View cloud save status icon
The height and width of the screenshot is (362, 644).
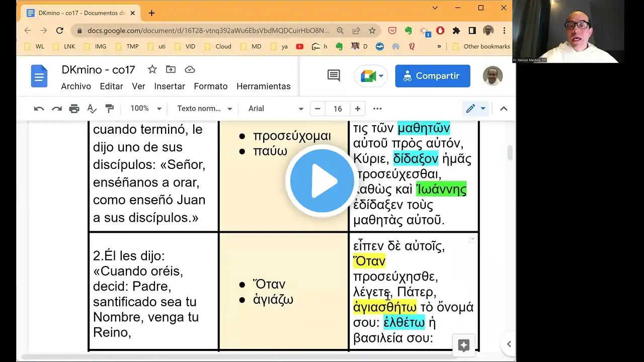pyautogui.click(x=190, y=70)
